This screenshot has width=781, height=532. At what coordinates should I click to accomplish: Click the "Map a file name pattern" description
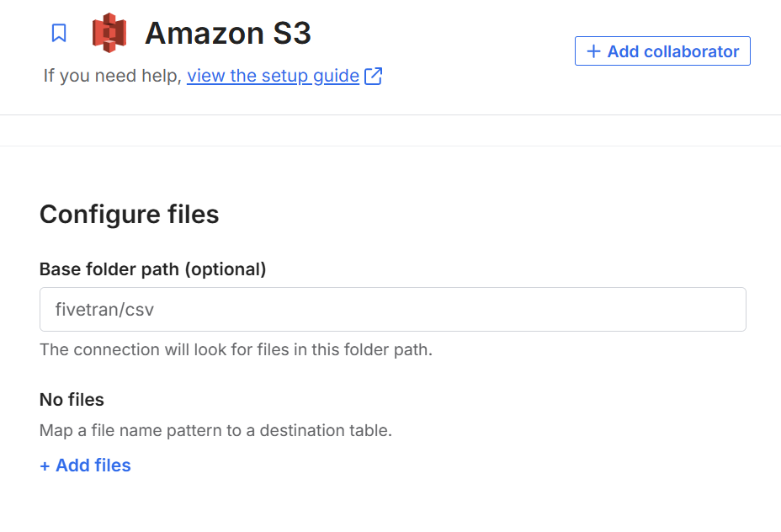215,431
